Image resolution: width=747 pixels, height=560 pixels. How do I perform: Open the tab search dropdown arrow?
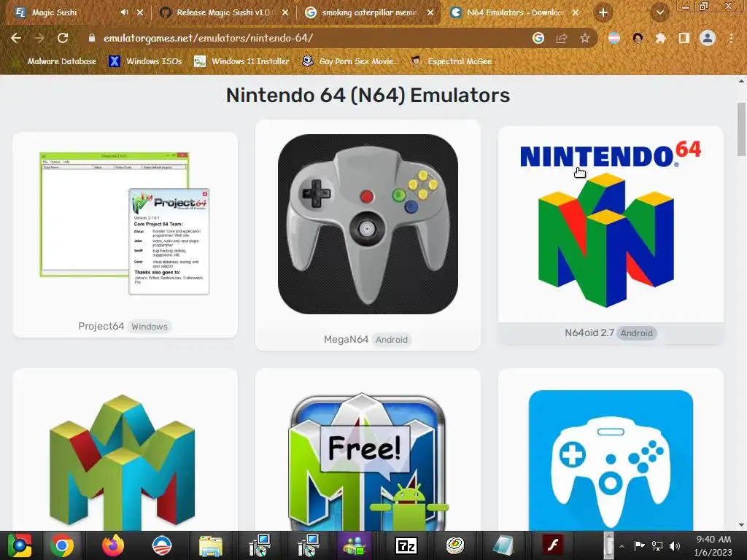point(659,13)
